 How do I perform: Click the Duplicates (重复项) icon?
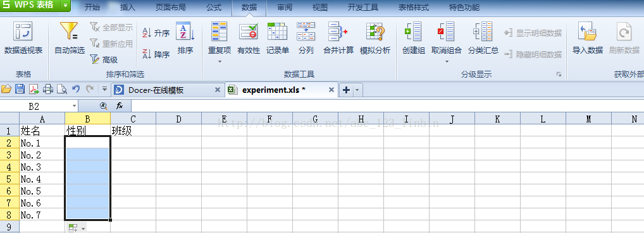(220, 31)
